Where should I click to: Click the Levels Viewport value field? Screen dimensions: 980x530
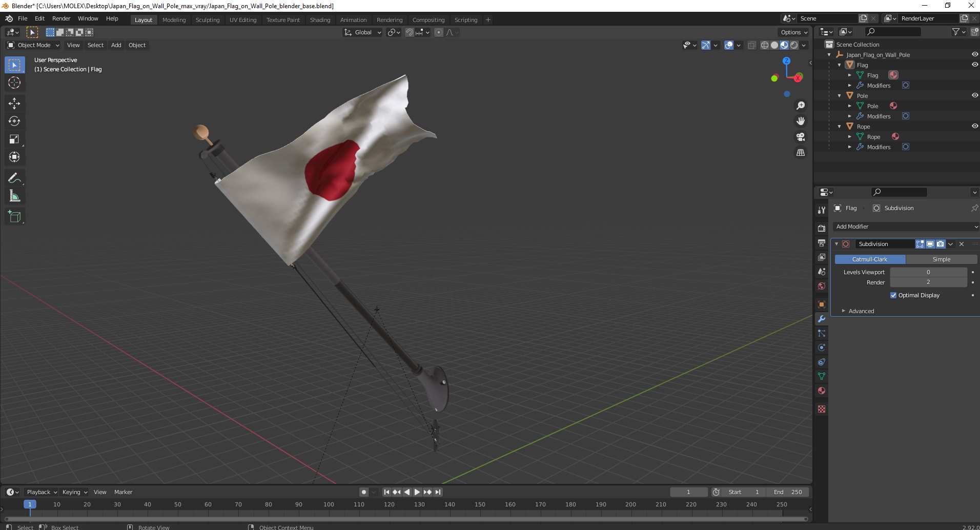(928, 272)
